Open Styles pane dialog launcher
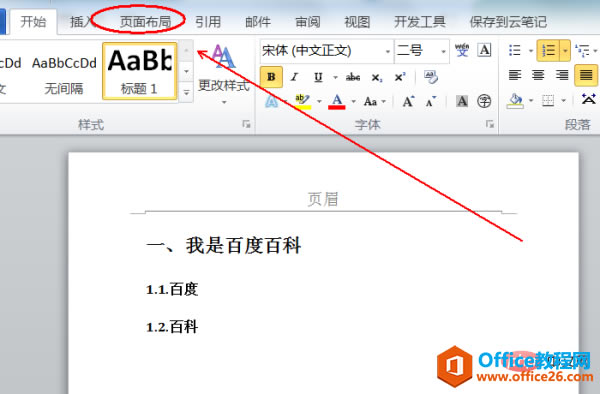Screen dimensions: 600x394 pyautogui.click(x=246, y=124)
